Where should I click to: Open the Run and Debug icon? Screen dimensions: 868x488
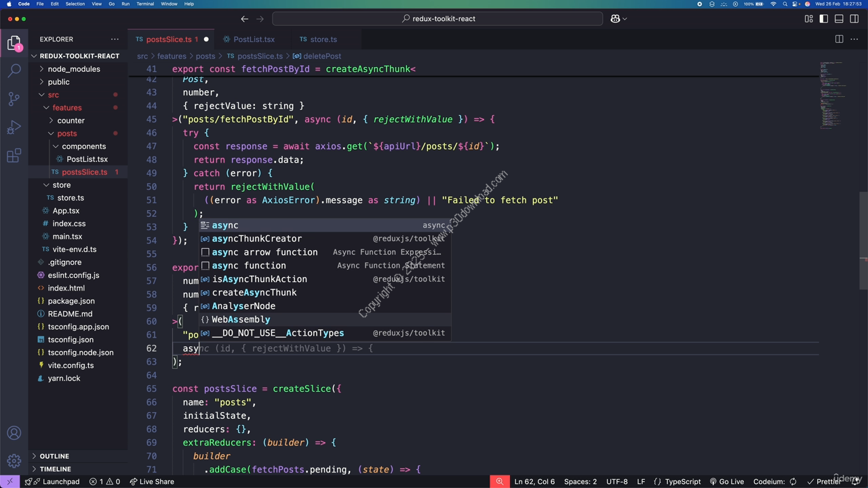14,127
